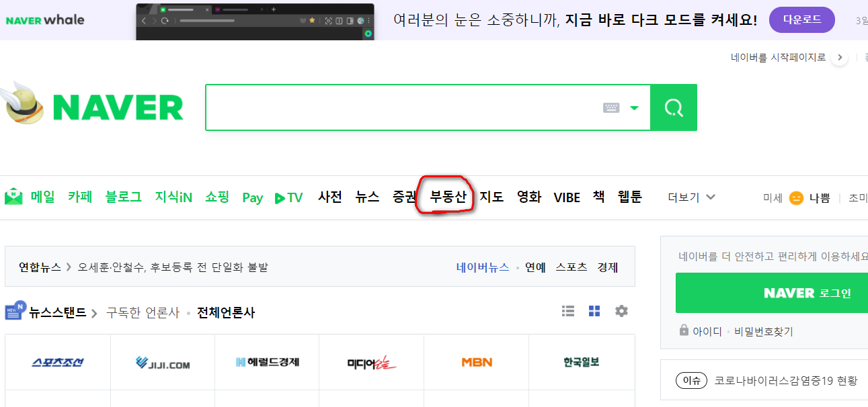Open 코로나바이러스감염증19 현황 link
Image resolution: width=868 pixels, height=407 pixels.
(786, 381)
